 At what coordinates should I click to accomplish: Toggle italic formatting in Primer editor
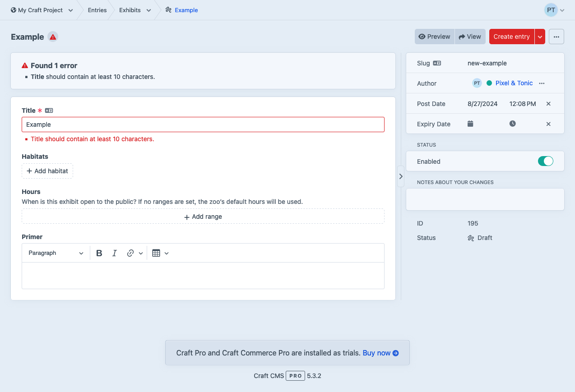point(115,253)
